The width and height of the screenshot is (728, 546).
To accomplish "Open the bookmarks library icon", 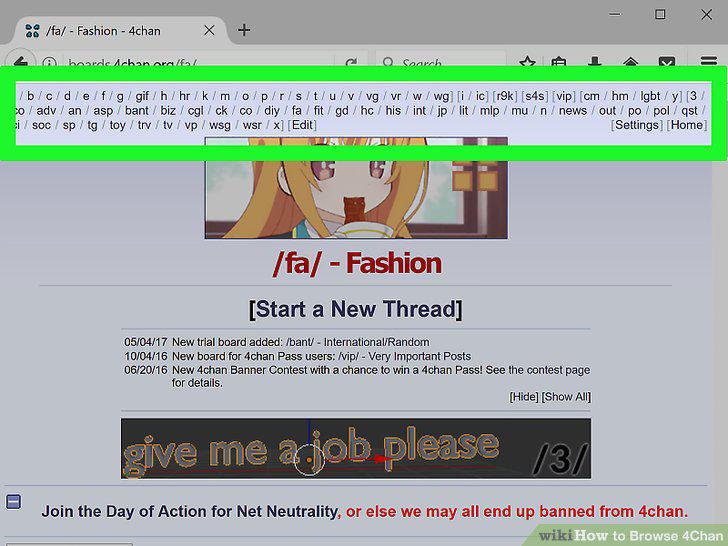I will coord(559,61).
